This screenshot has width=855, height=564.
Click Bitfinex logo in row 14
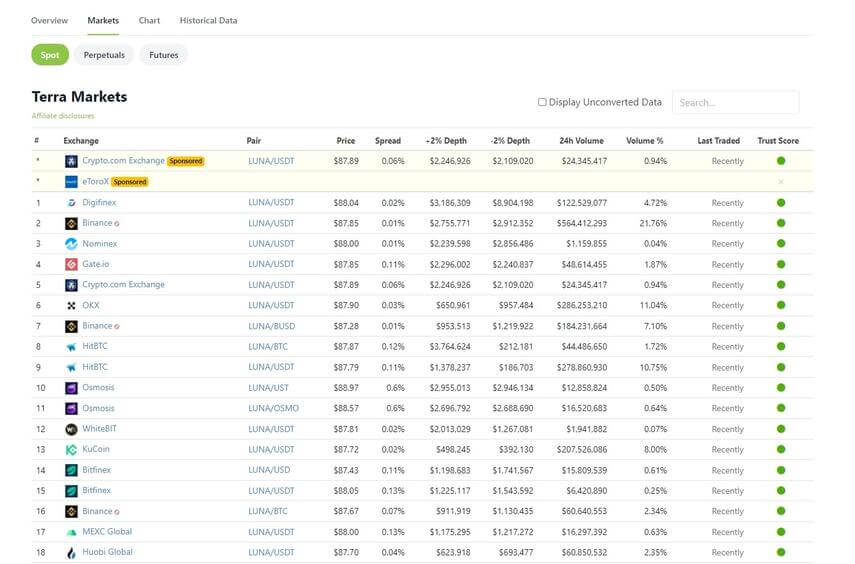71,470
